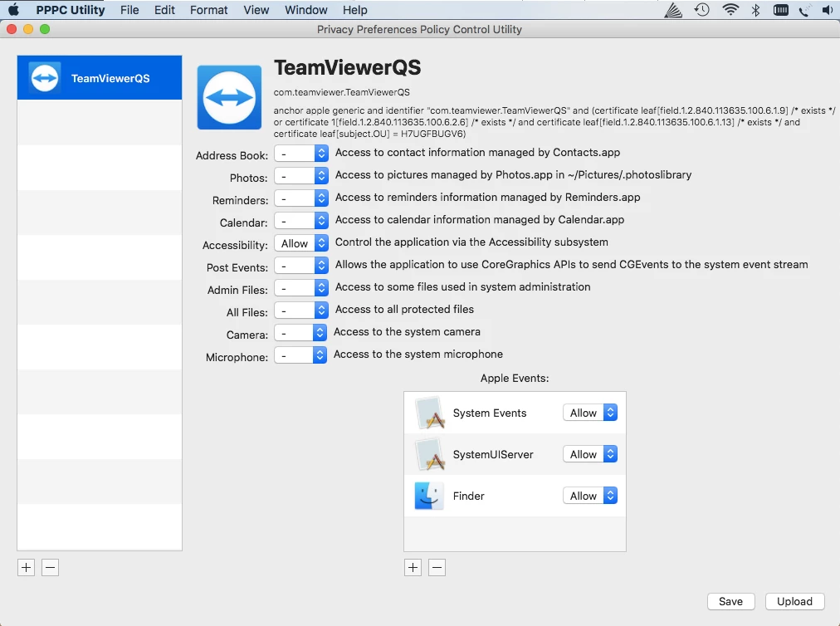Open Time Machine menu bar icon
This screenshot has width=840, height=626.
tap(701, 10)
